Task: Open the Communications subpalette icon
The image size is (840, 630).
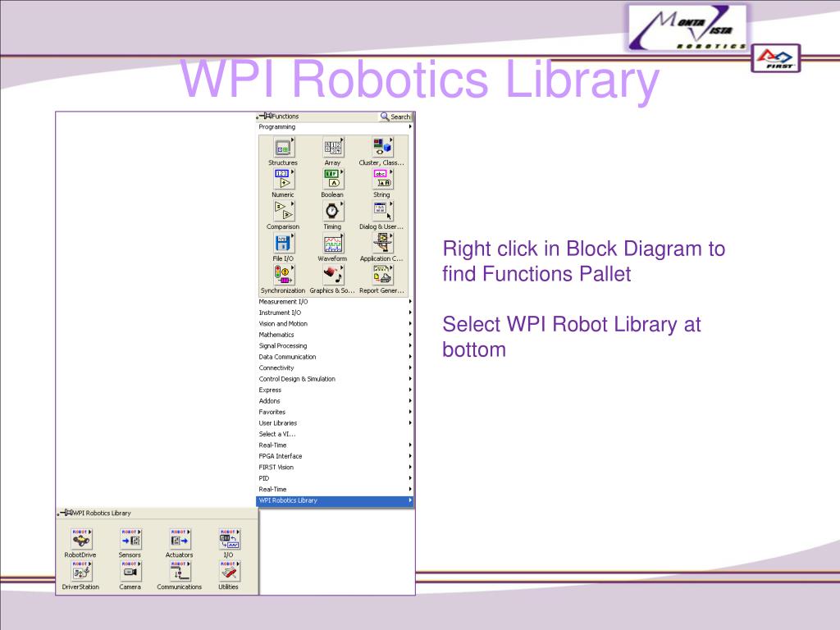Action: (180, 572)
